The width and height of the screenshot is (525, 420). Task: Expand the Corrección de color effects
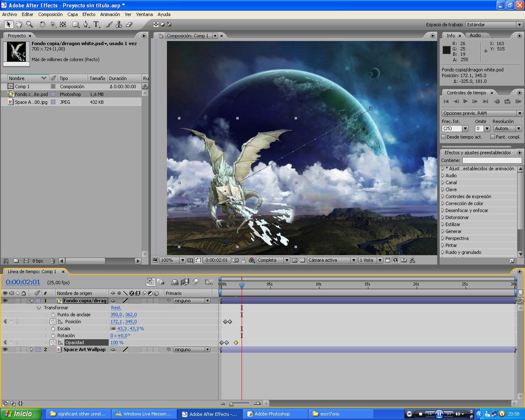[443, 203]
